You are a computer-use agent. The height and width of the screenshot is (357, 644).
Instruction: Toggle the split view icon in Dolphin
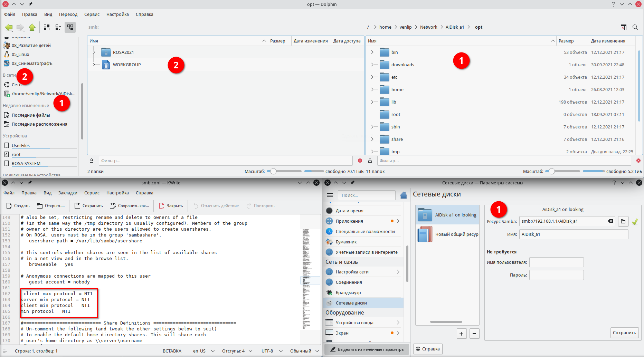(x=623, y=27)
